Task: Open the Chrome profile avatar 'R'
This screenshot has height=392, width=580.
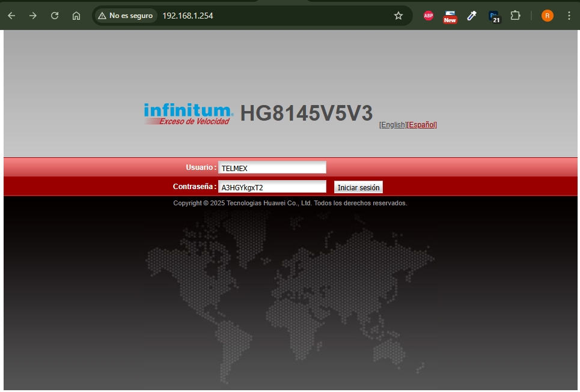Action: (547, 16)
